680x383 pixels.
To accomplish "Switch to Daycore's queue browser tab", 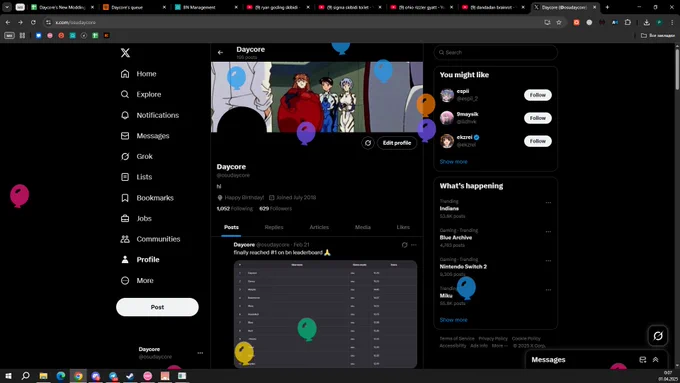I will (134, 7).
